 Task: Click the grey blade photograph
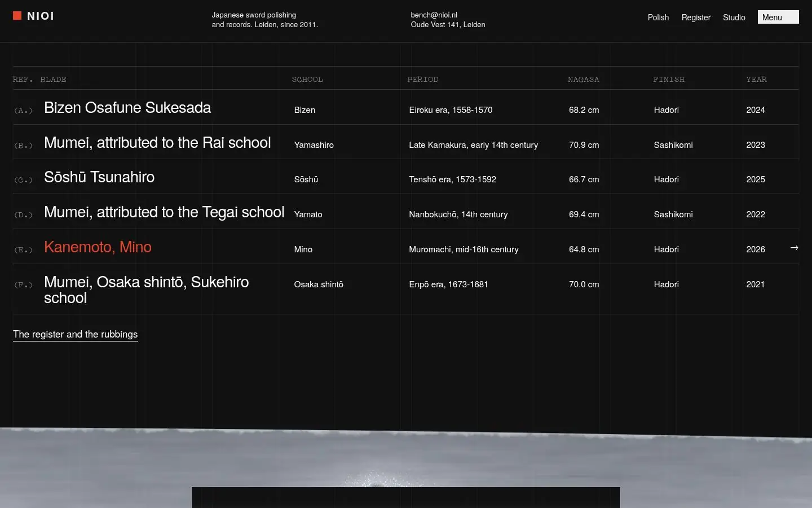tap(406, 468)
